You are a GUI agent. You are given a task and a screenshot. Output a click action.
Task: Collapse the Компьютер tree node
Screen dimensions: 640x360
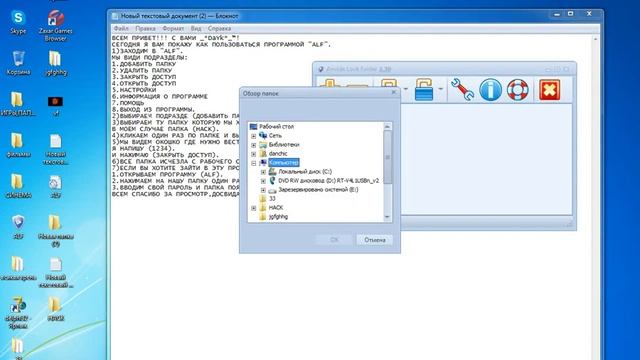[x=253, y=163]
